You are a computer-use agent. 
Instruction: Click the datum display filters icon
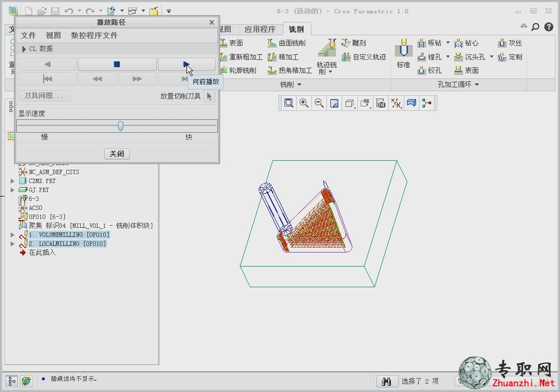396,103
